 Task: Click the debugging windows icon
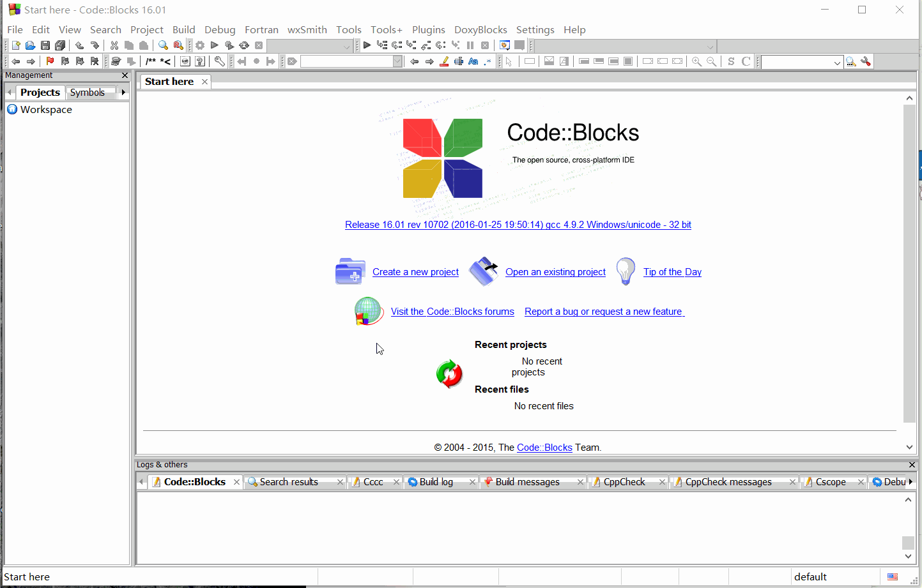(x=505, y=45)
